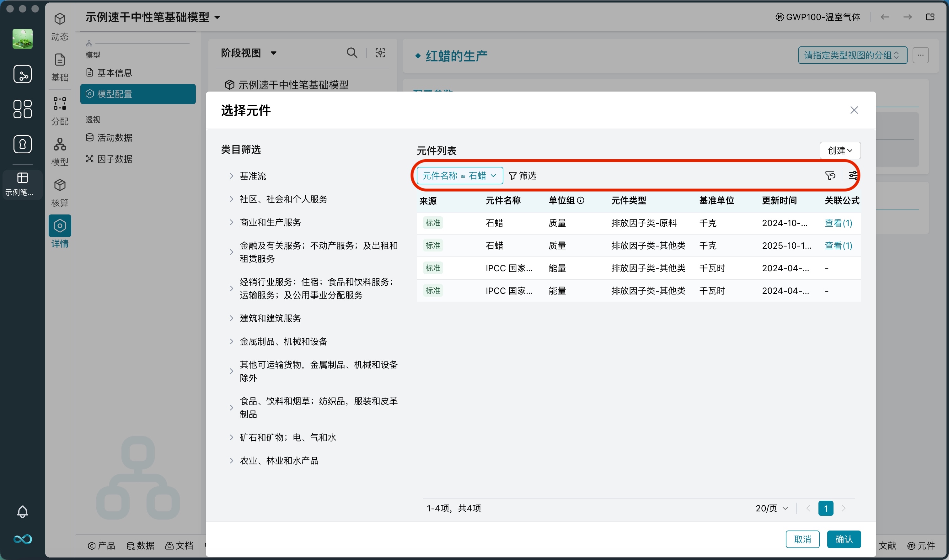Open the 模型 view from the left sidebar
Screen dimensions: 949x560
[x=60, y=151]
